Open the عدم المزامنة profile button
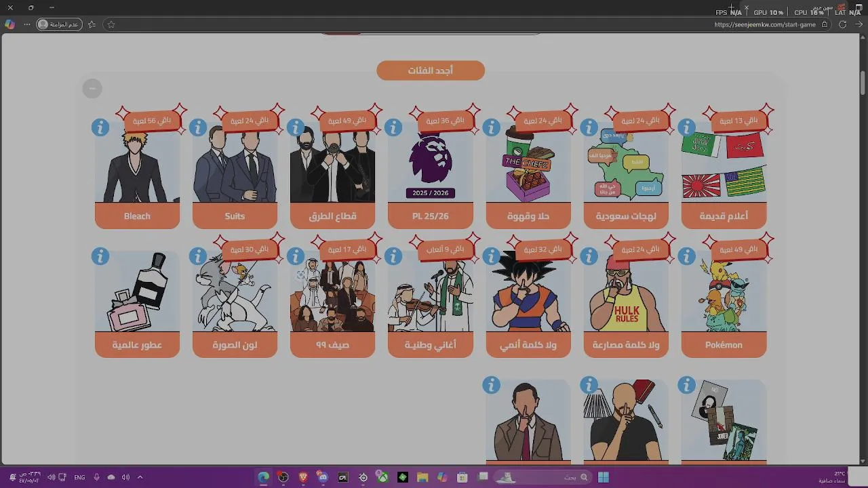The height and width of the screenshot is (488, 868). click(58, 24)
